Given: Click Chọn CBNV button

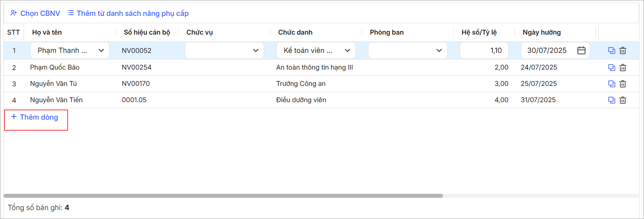Looking at the screenshot, I should [35, 13].
